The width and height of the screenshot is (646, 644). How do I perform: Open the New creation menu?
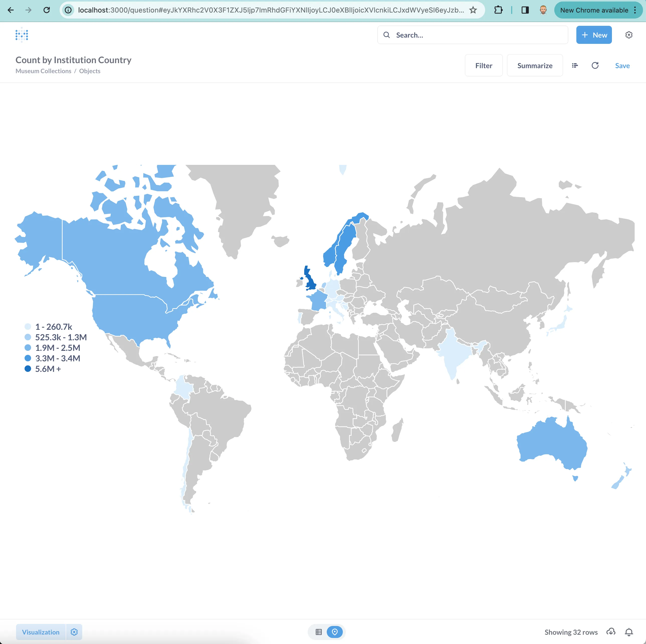coord(594,35)
